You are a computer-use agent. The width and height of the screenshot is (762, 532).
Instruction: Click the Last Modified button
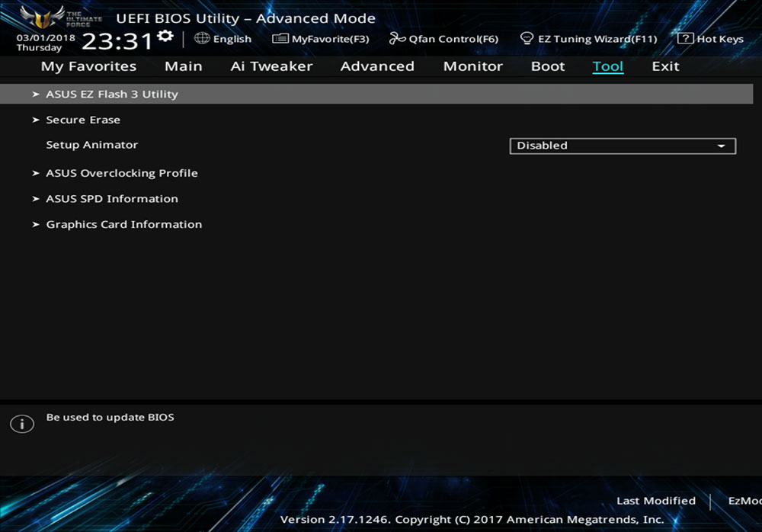656,501
